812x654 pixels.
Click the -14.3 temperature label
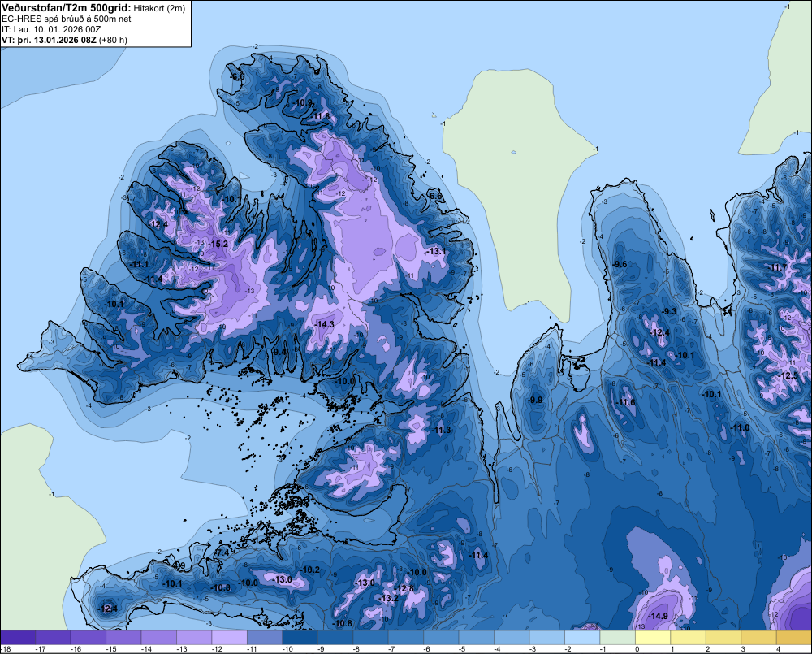[324, 324]
